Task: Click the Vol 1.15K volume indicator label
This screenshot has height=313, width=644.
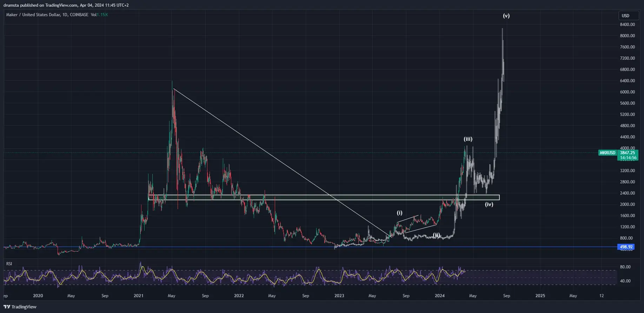Action: click(99, 15)
